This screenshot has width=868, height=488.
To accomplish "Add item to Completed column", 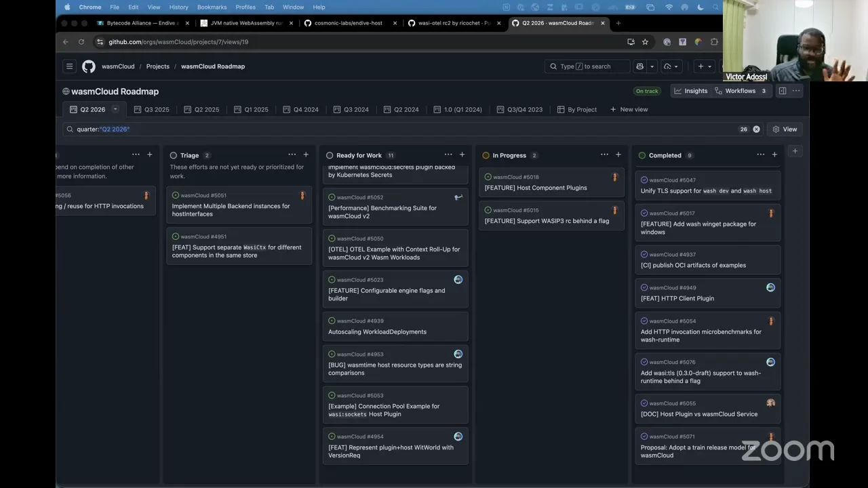I will point(774,155).
